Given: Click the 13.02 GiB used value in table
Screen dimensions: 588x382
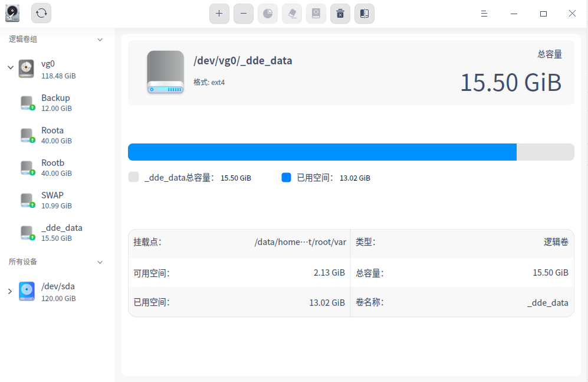Looking at the screenshot, I should pos(327,302).
